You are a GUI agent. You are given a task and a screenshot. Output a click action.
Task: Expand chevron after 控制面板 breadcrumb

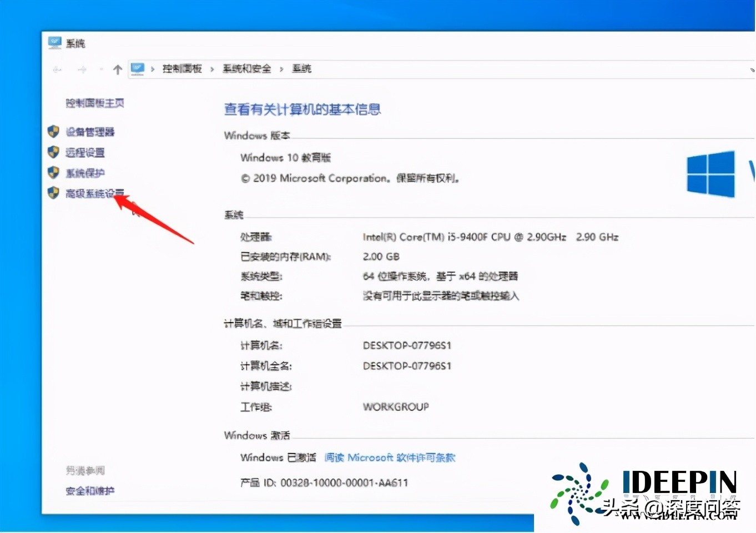(x=212, y=69)
